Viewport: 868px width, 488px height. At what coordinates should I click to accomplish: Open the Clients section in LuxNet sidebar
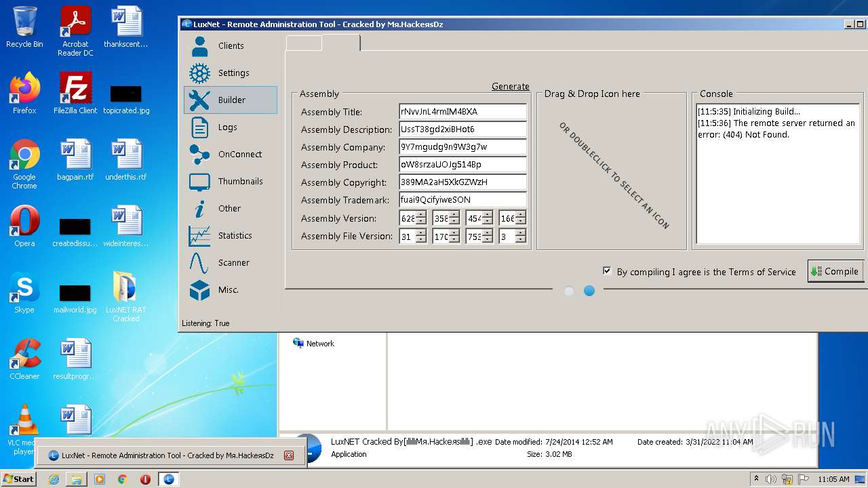point(231,46)
